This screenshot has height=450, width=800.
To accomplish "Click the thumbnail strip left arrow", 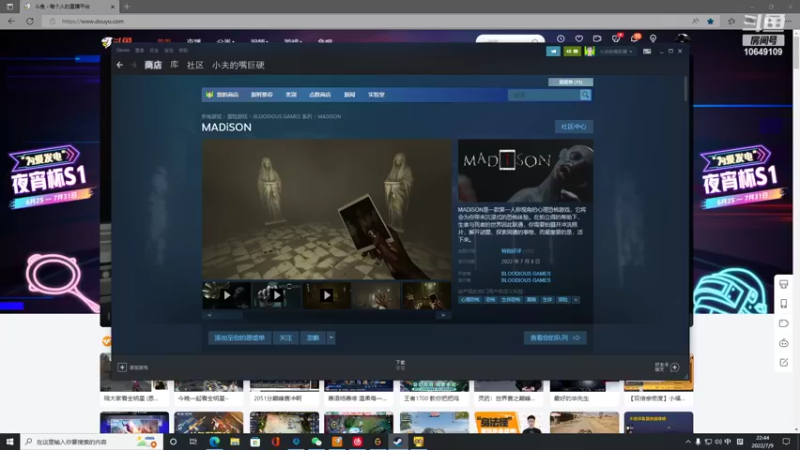I will point(209,315).
